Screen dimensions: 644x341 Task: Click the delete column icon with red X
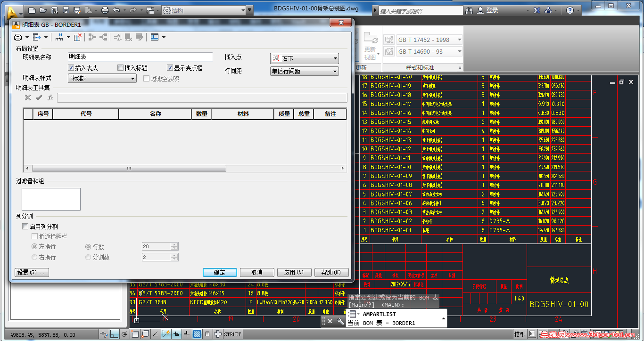[78, 37]
